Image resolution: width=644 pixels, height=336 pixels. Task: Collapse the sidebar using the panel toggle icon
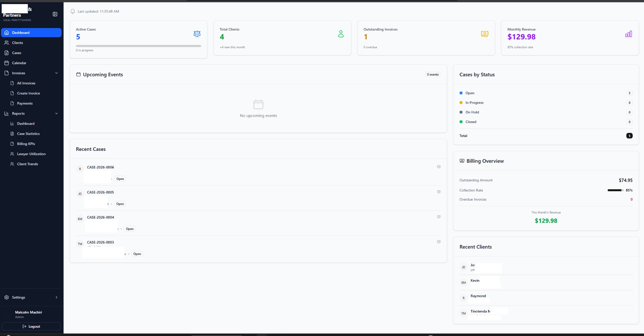point(55,14)
